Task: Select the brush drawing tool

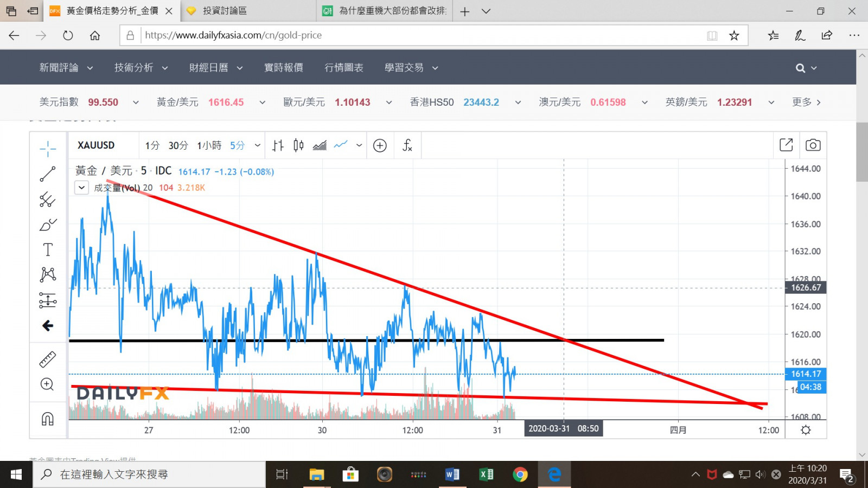Action: tap(48, 224)
